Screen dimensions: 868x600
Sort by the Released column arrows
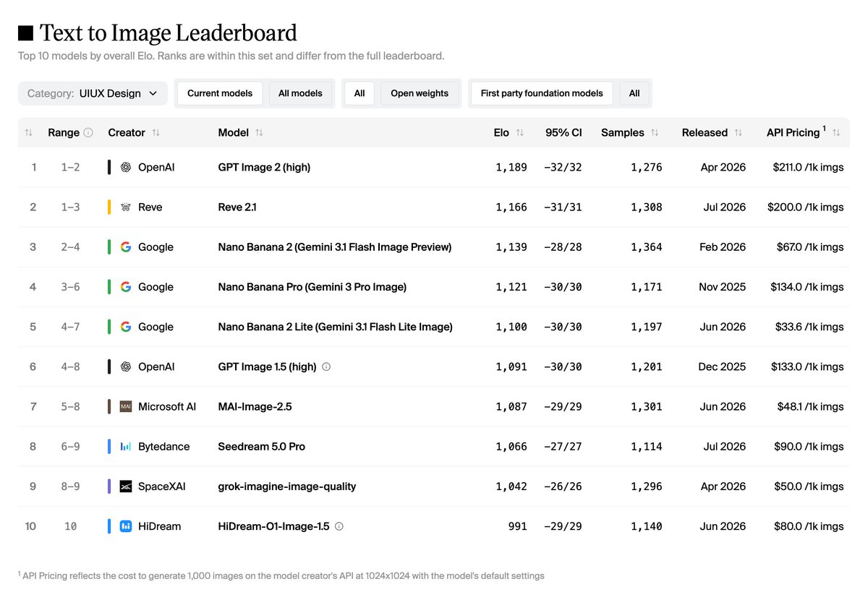738,132
